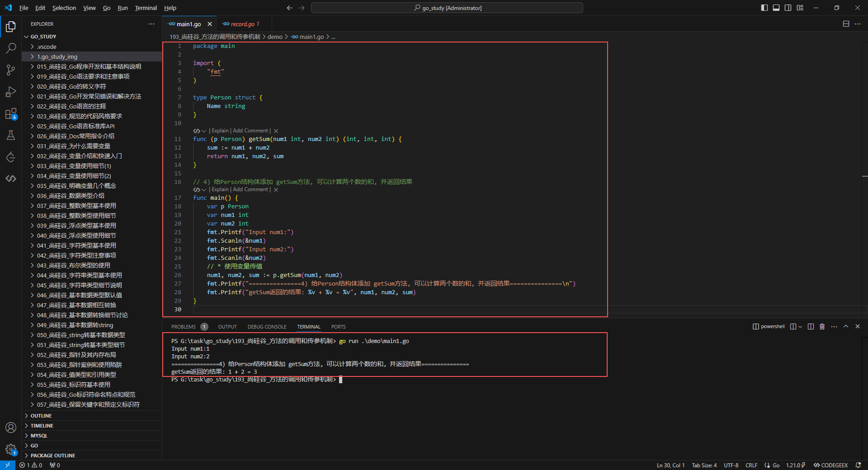Select Go 1.21.0 version in status bar
This screenshot has height=470, width=868.
coord(796,465)
